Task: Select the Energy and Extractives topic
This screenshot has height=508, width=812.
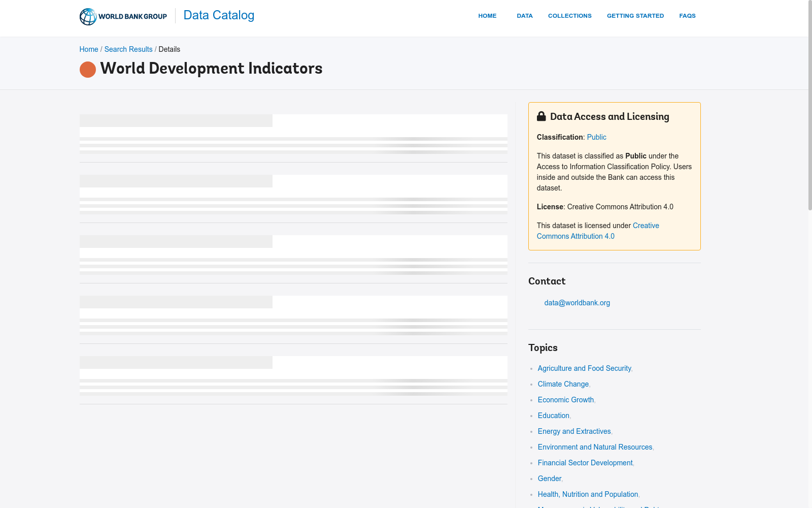Action: tap(574, 431)
